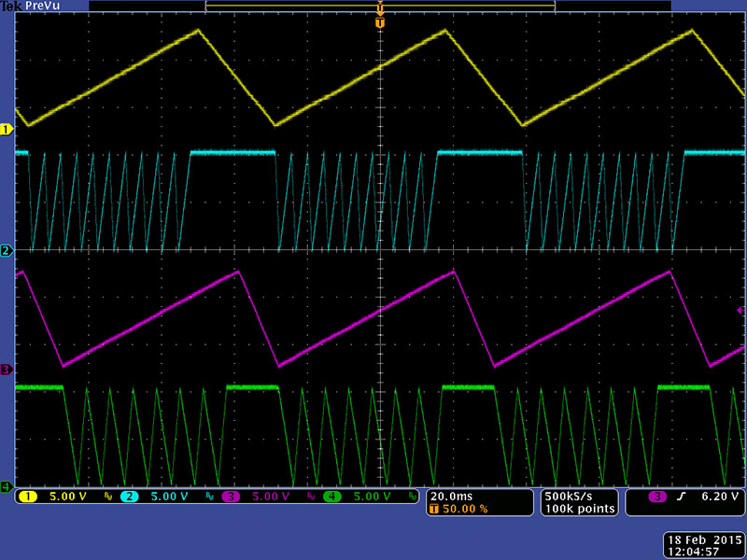
Task: Click the orange trigger position T marker at top
Action: pos(380,22)
